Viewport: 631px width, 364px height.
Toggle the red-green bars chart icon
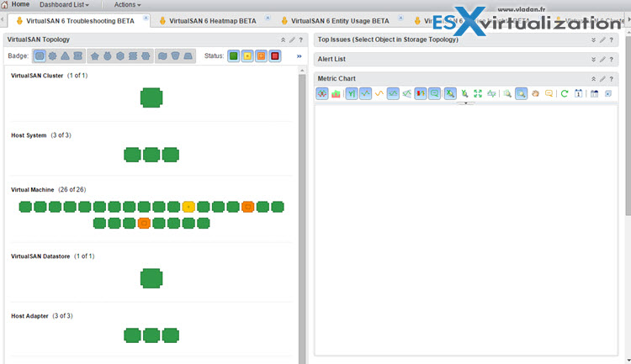click(421, 93)
